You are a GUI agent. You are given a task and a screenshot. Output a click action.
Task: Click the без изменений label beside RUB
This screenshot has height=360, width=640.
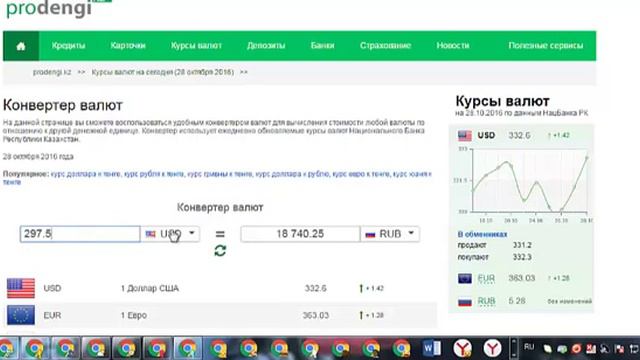pyautogui.click(x=569, y=302)
